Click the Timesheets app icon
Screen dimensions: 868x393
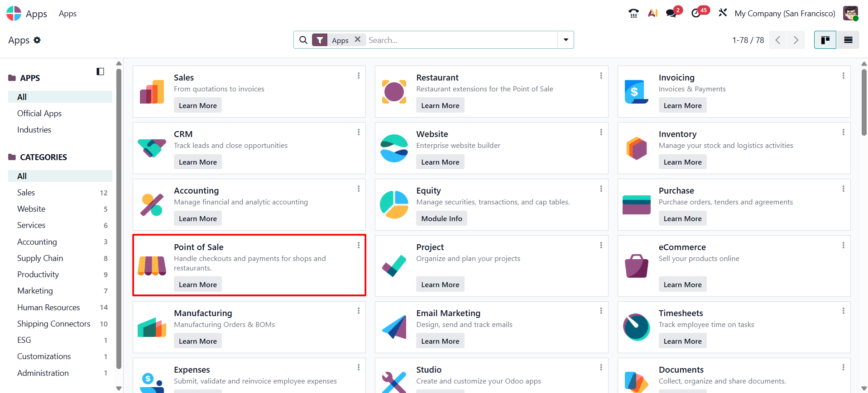point(637,327)
